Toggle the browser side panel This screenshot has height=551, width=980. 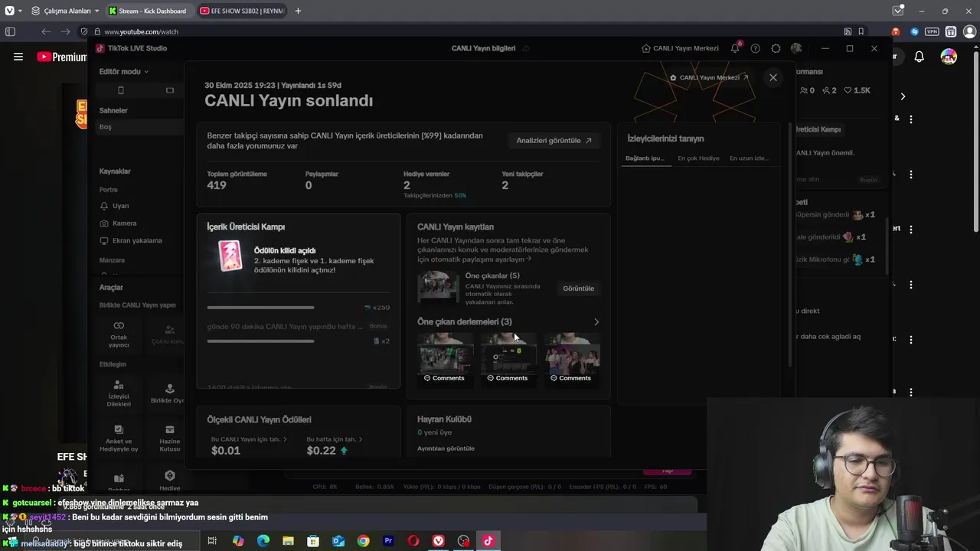(10, 31)
